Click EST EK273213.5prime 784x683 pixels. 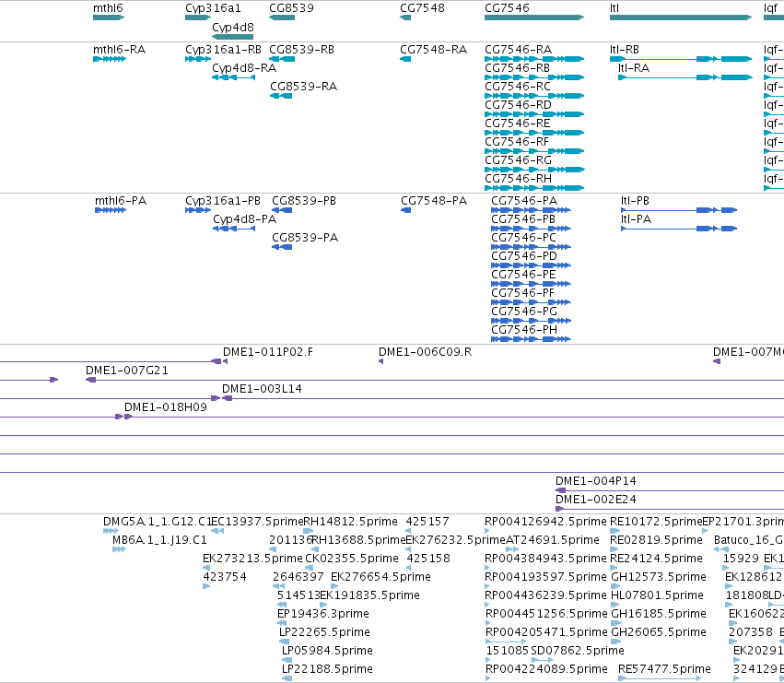[206, 568]
